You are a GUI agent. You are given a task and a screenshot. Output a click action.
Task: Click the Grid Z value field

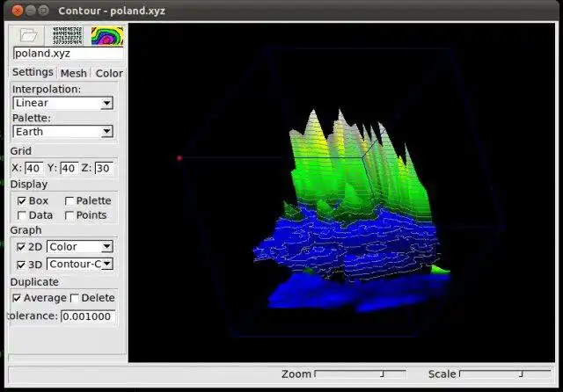click(x=104, y=168)
